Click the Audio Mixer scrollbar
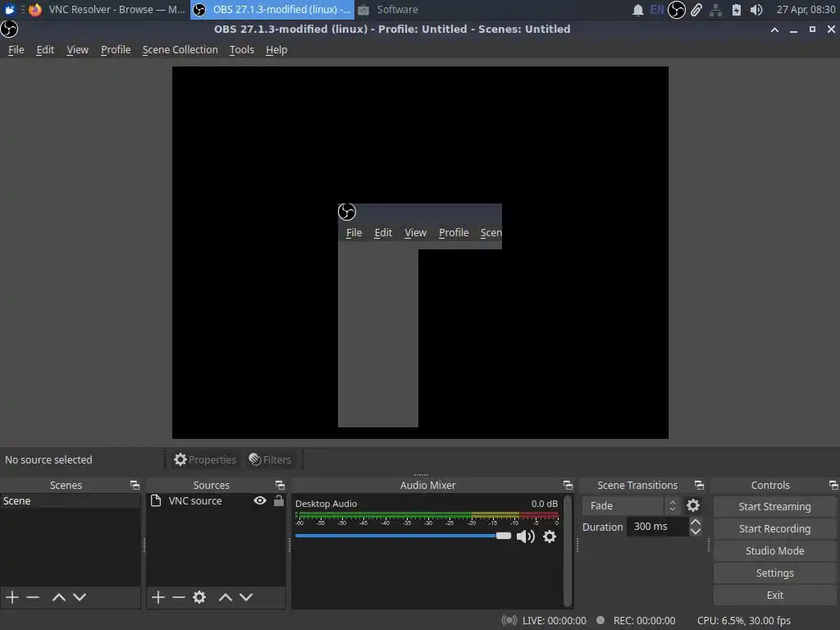Viewport: 840px width, 630px height. click(568, 550)
